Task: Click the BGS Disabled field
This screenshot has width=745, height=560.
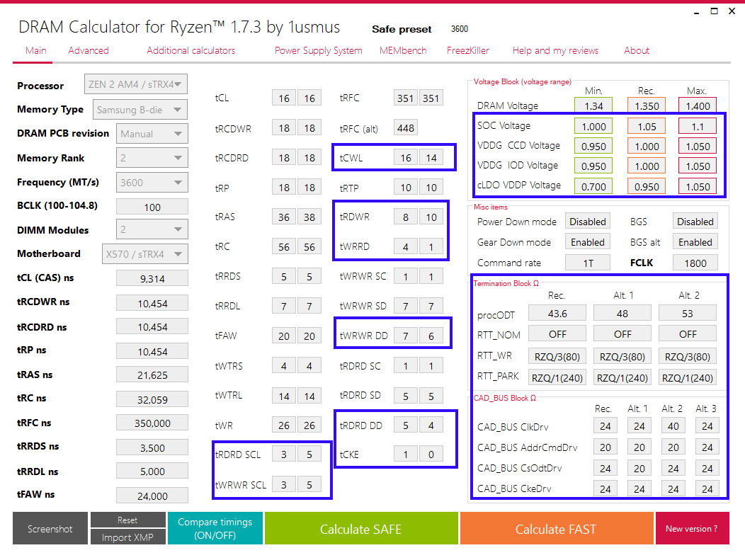Action: (695, 222)
